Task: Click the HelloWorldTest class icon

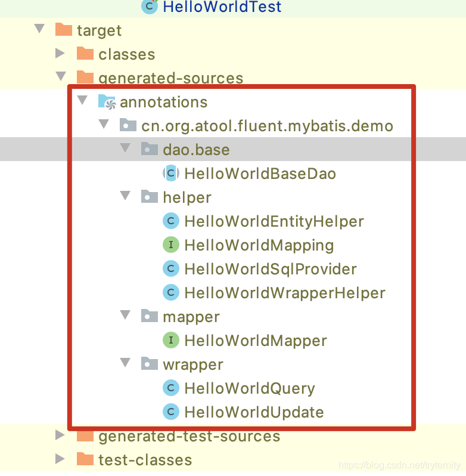Action: (150, 7)
